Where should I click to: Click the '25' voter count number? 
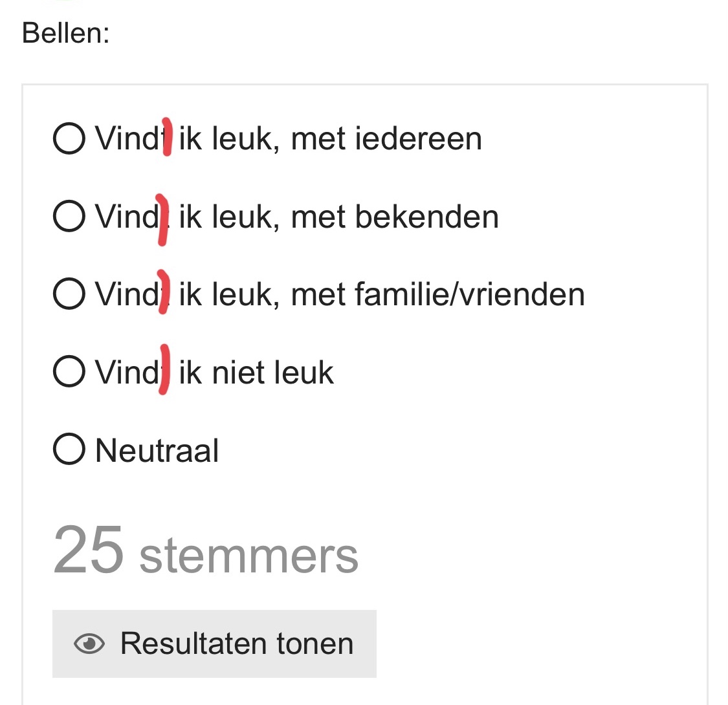tap(88, 550)
